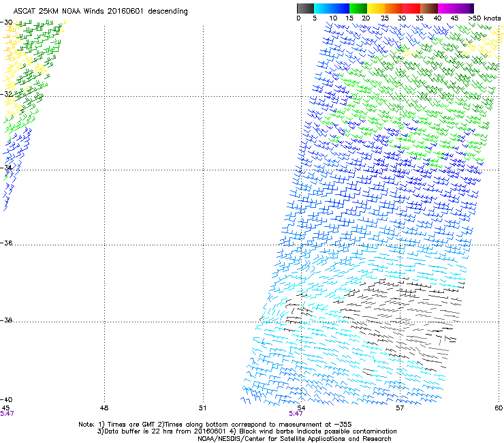
Task: Click latitude label -30
Action: (x=6, y=22)
